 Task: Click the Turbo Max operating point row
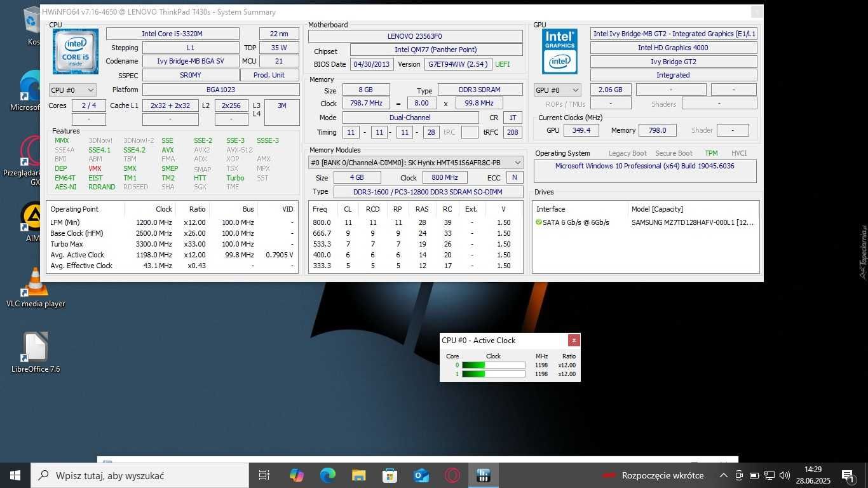172,244
